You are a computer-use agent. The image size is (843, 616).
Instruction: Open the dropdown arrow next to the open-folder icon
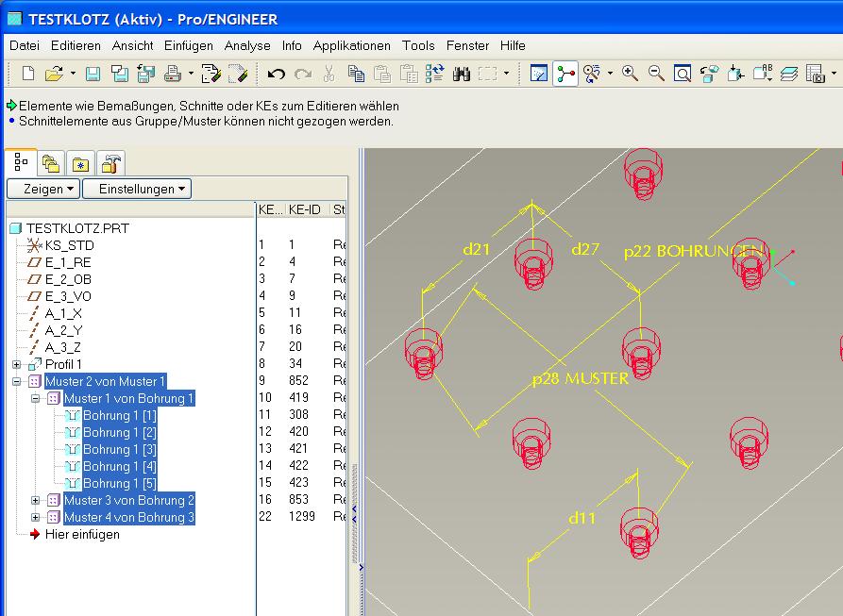(73, 73)
